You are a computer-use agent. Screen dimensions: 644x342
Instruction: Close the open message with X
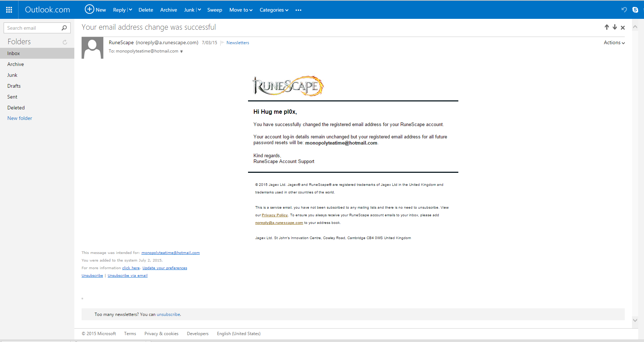pyautogui.click(x=623, y=28)
